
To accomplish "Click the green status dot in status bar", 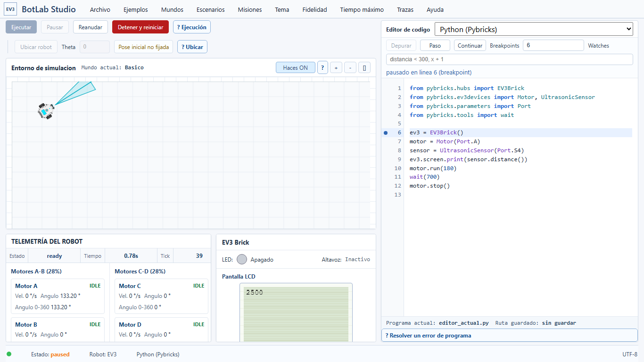I will point(9,354).
